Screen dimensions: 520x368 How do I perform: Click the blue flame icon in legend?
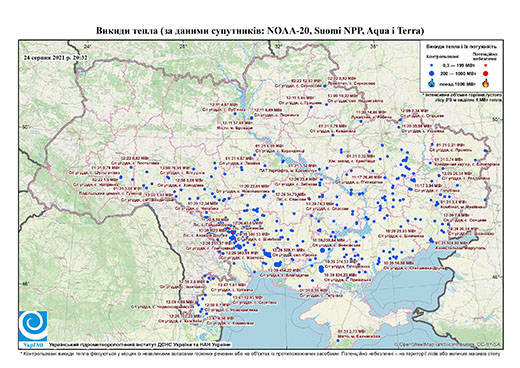tap(432, 83)
